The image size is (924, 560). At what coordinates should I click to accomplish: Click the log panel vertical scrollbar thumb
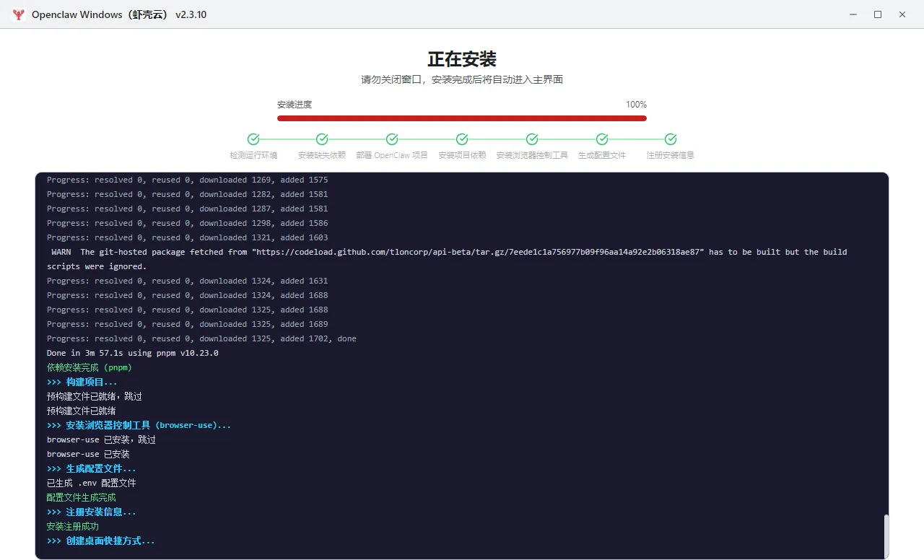886,535
